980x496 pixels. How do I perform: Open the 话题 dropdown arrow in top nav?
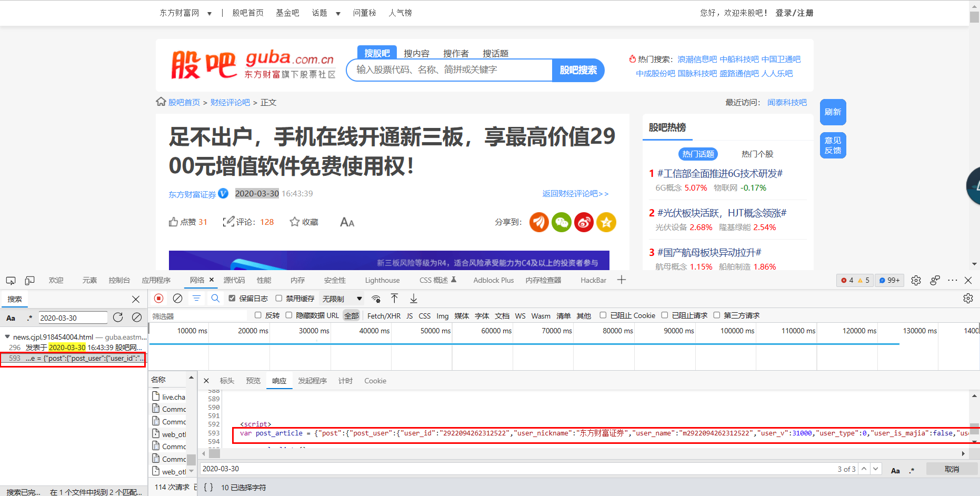tap(338, 13)
